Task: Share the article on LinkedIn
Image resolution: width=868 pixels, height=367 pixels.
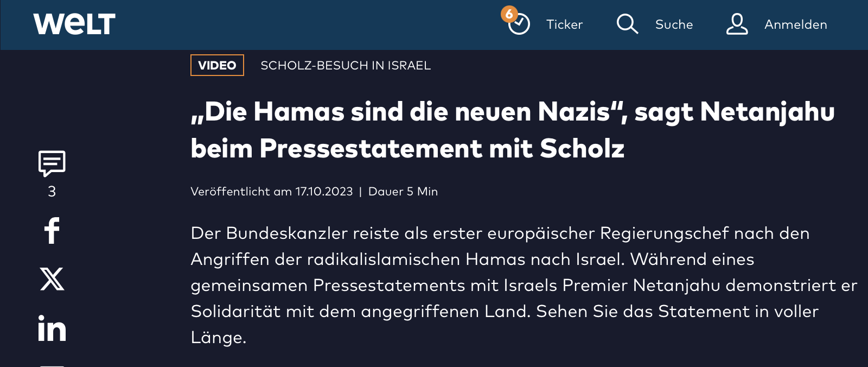Action: [52, 328]
